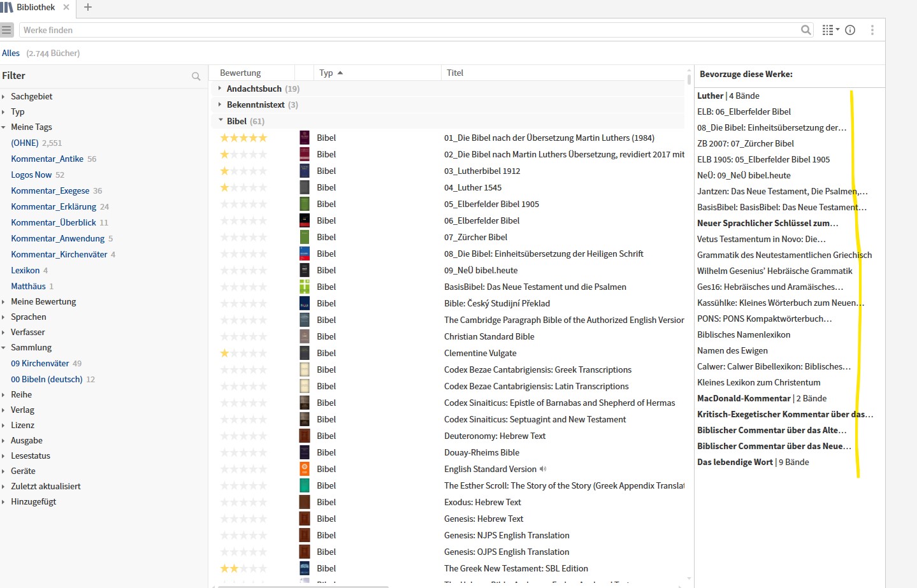The width and height of the screenshot is (917, 588).
Task: Open a new tab with plus icon
Action: pyautogui.click(x=88, y=8)
